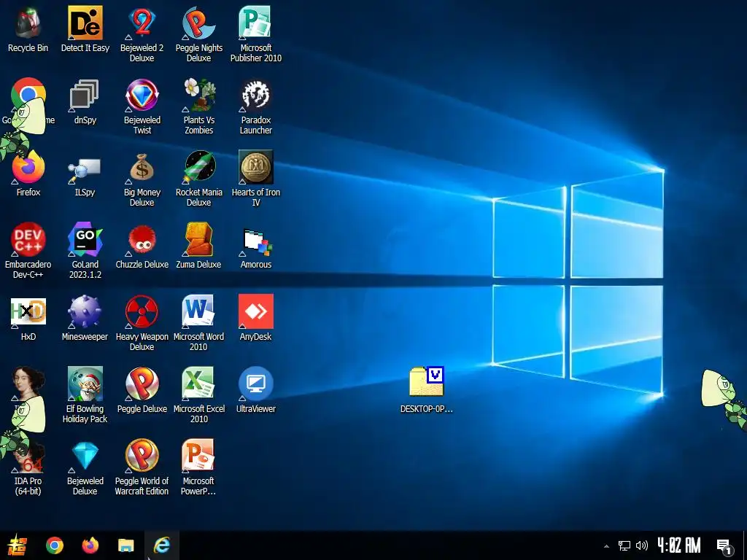Click the Google Chrome desktop shortcut
The width and height of the screenshot is (747, 560).
pyautogui.click(x=28, y=96)
